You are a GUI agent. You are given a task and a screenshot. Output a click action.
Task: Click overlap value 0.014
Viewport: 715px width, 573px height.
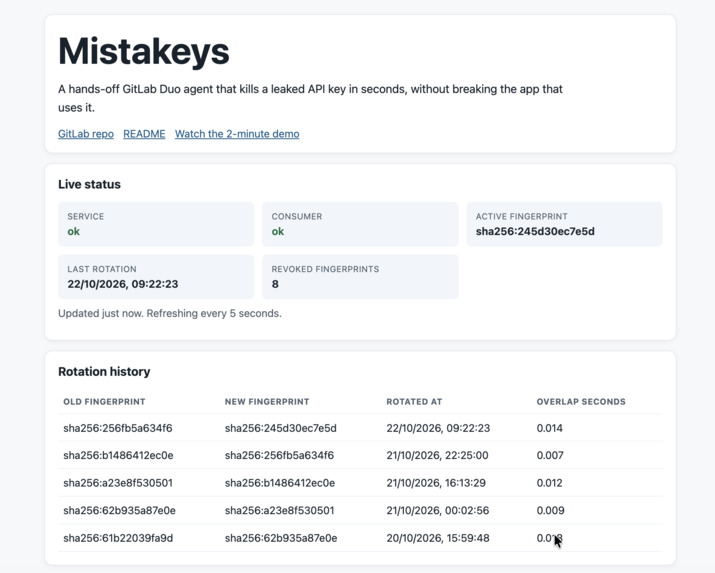549,428
